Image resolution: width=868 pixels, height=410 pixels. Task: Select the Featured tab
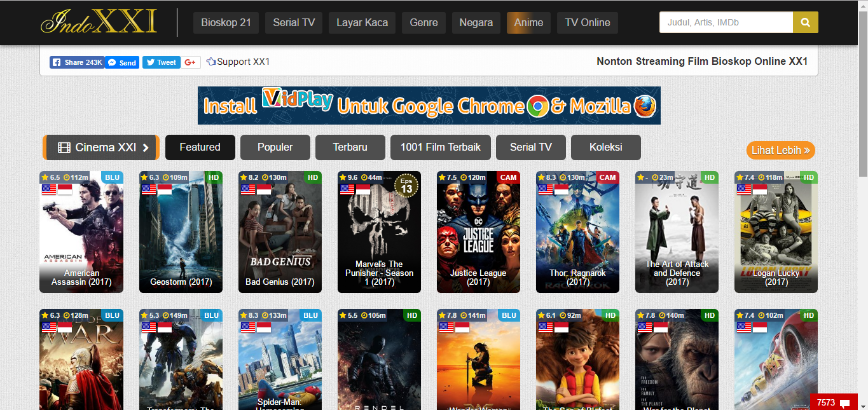(200, 147)
